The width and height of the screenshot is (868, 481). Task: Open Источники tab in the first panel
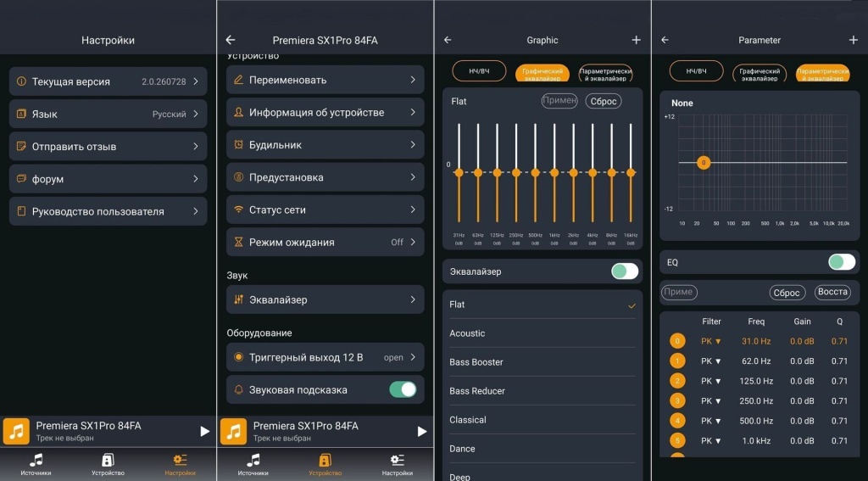pyautogui.click(x=36, y=464)
